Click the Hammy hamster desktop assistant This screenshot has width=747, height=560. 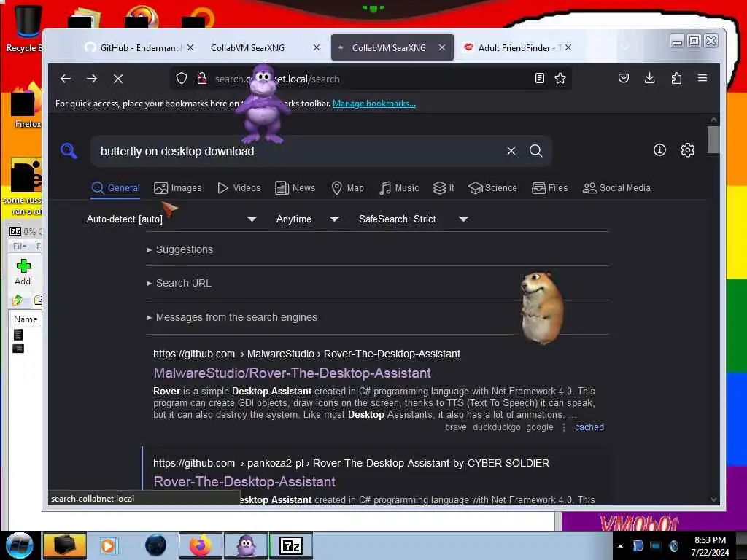point(542,308)
